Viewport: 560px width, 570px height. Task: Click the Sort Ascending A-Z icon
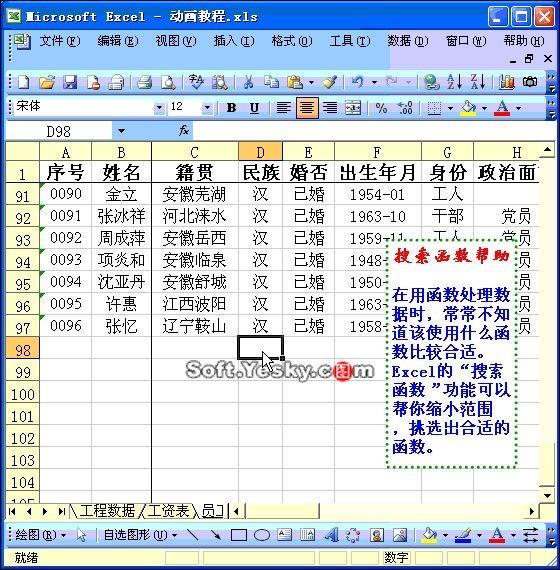[454, 82]
